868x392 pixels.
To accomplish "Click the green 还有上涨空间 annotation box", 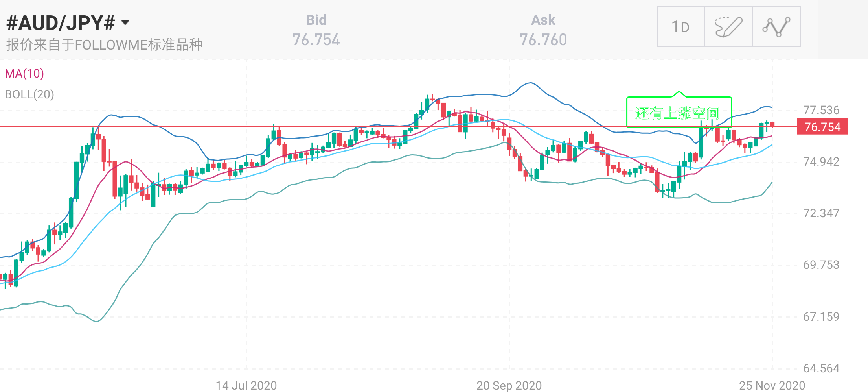I will (678, 113).
